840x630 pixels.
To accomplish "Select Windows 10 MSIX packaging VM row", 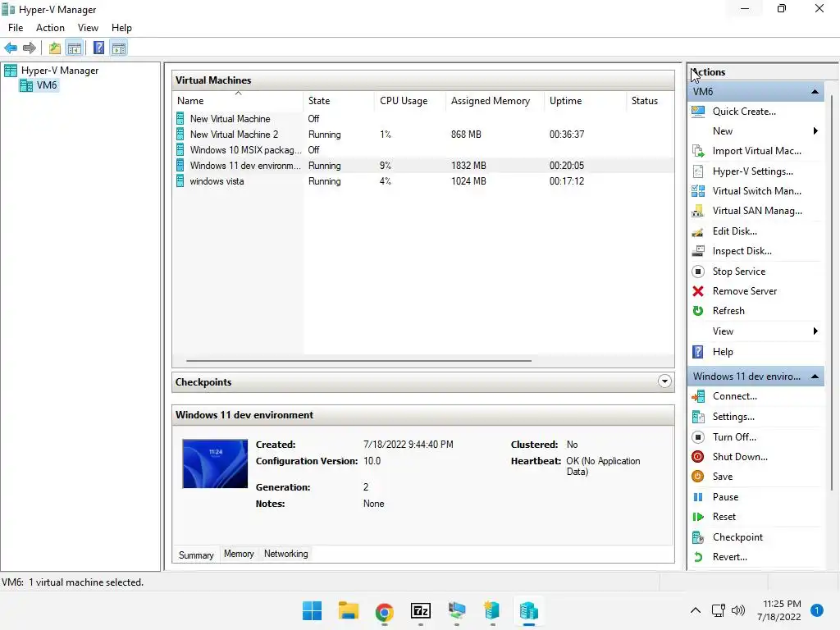I will tap(423, 150).
